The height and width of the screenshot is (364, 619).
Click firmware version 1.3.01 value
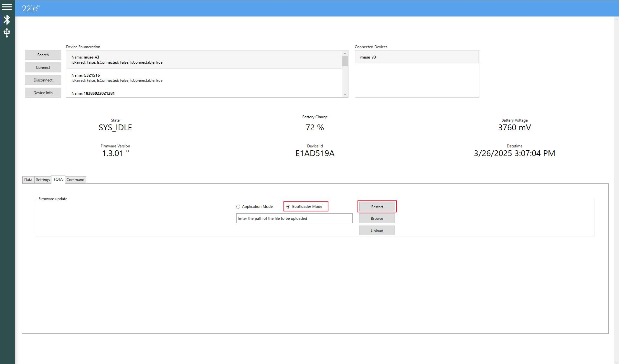click(x=115, y=154)
